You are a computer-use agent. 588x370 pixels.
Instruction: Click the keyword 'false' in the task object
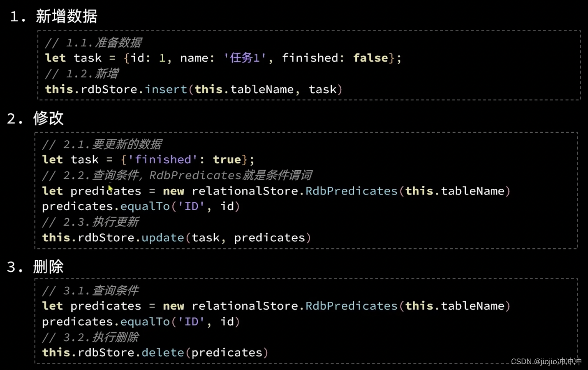pyautogui.click(x=370, y=58)
